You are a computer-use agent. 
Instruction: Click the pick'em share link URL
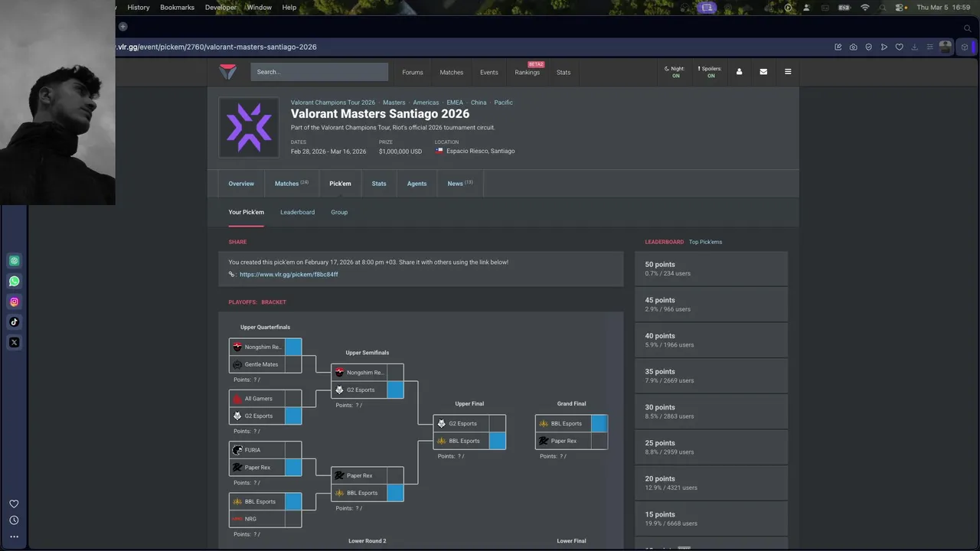coord(289,274)
